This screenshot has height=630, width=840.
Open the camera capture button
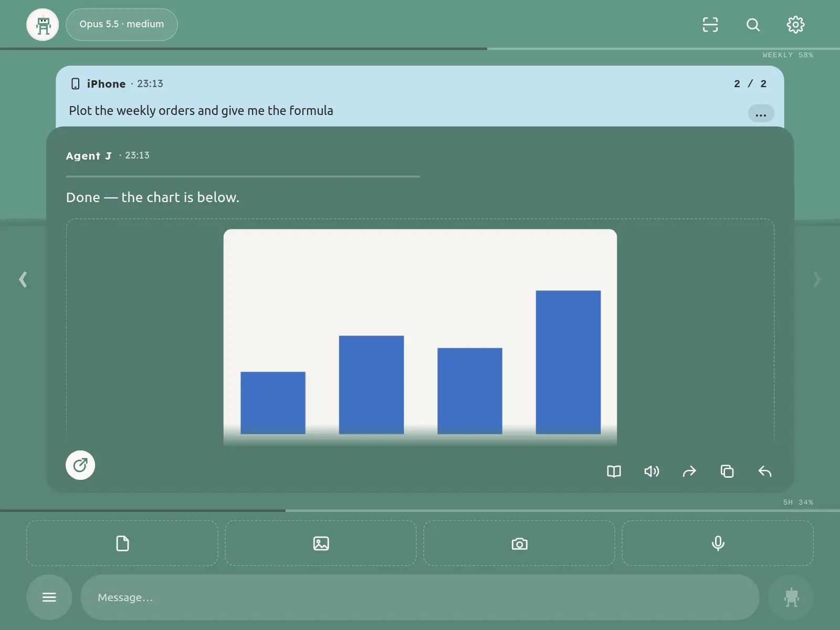pyautogui.click(x=519, y=543)
